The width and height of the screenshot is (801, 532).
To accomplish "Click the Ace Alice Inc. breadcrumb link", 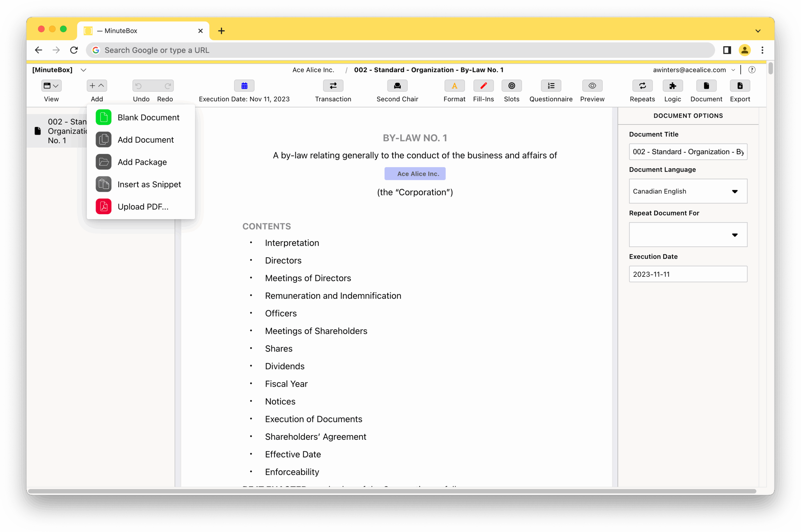I will click(x=313, y=70).
